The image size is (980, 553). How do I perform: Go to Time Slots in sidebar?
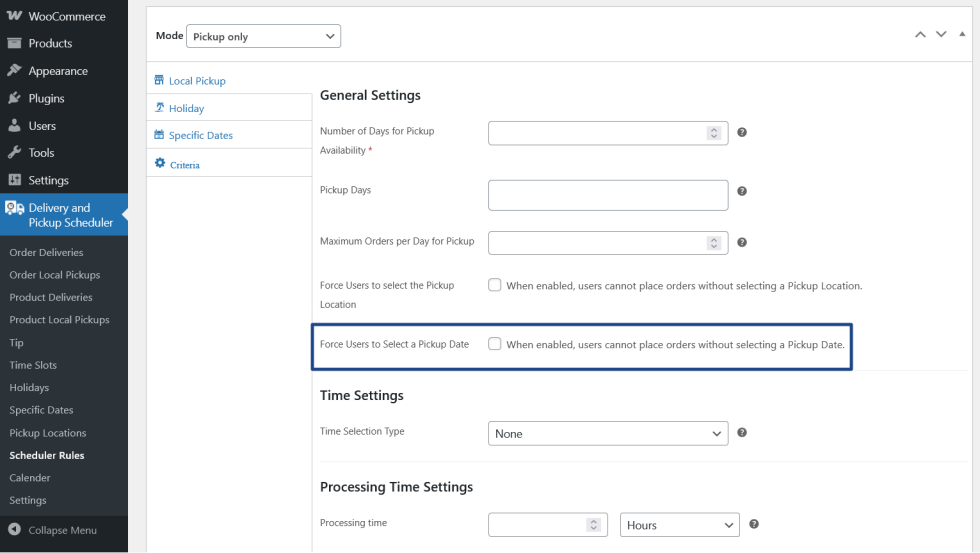[x=33, y=365]
